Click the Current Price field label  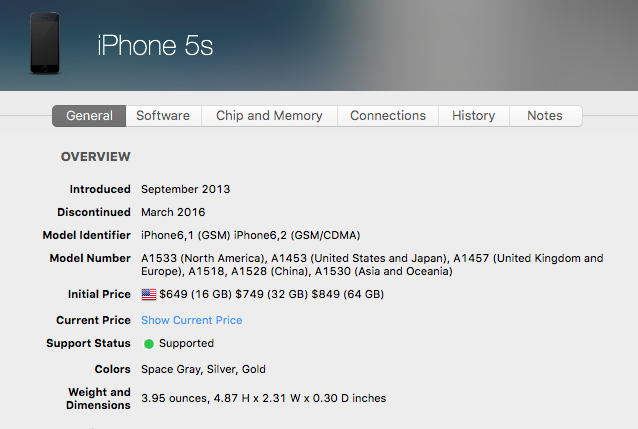coord(94,320)
